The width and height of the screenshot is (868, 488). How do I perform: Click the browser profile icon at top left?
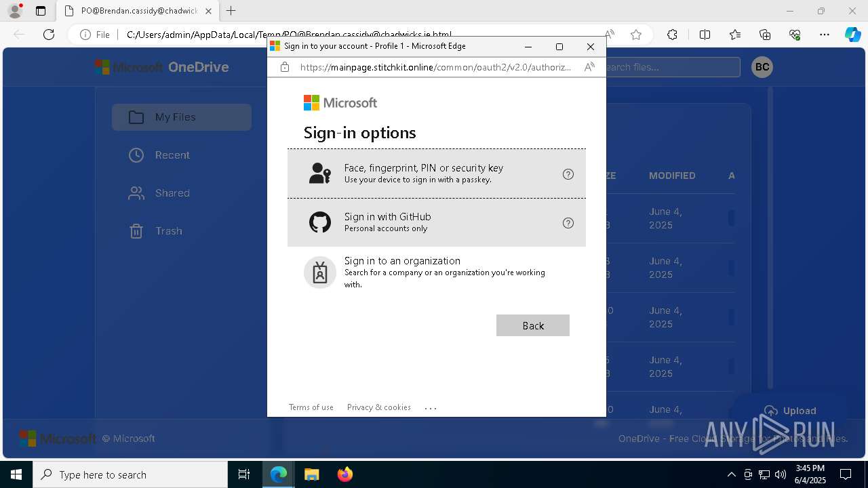pyautogui.click(x=15, y=11)
